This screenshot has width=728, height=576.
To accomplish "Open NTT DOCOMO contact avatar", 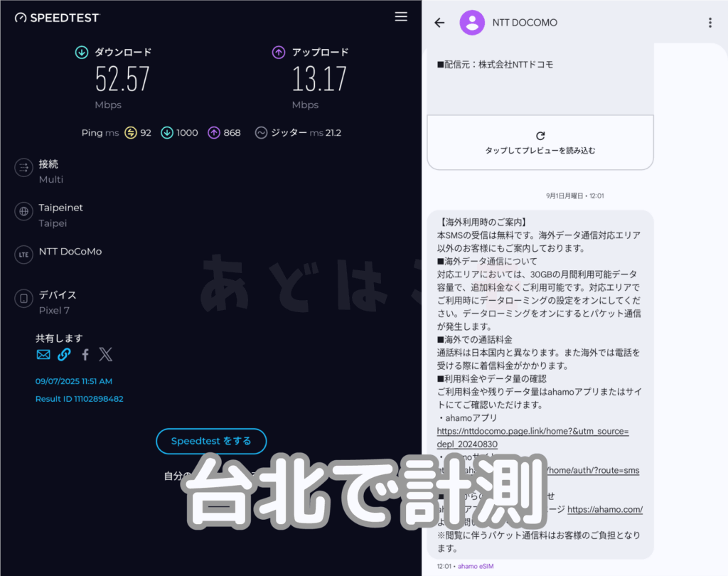I will [x=472, y=22].
